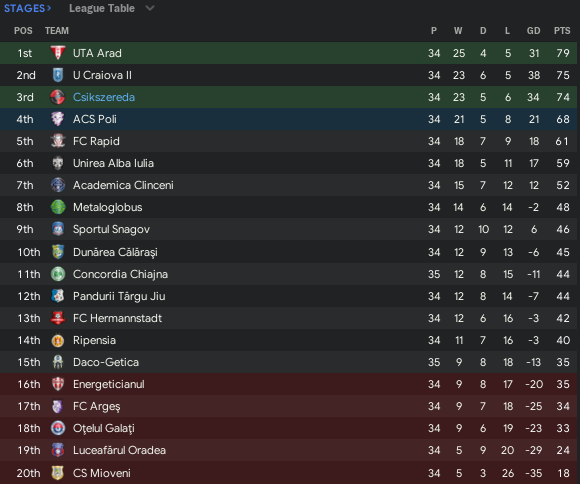Click the Oțelul Galați club logo

coord(58,428)
